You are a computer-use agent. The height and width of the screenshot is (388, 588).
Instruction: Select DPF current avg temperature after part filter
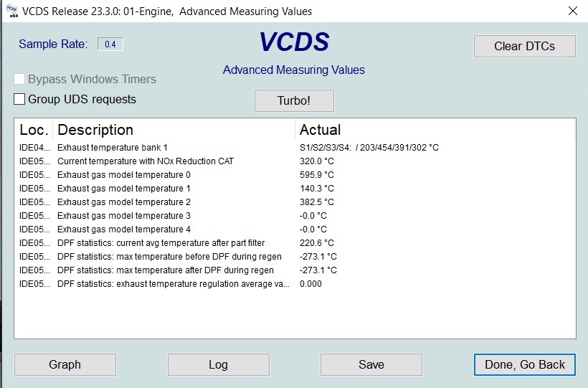click(x=295, y=243)
